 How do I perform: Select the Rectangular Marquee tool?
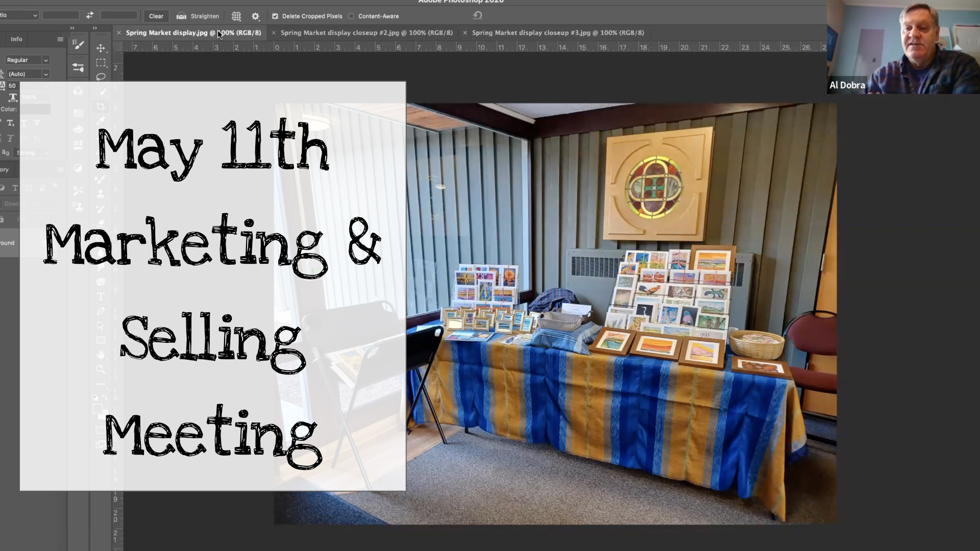click(101, 63)
